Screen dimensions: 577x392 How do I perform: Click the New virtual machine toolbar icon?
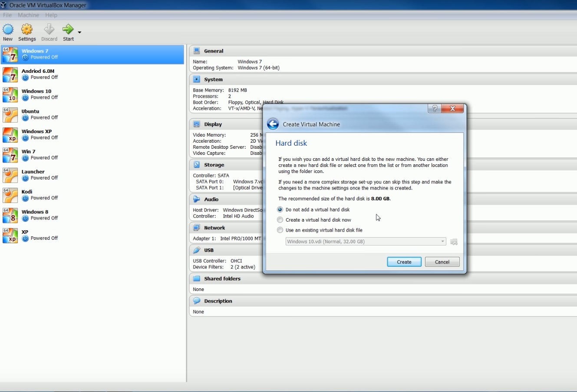[x=8, y=29]
